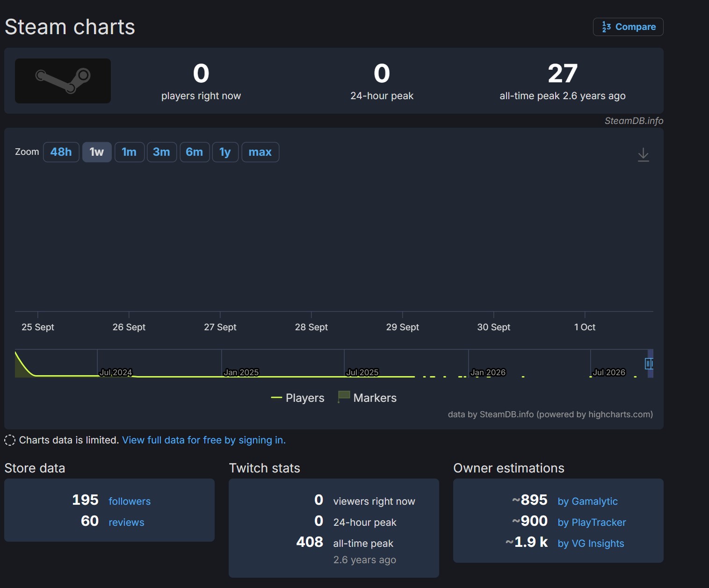Click Jul 2025 in the navigator timeline
The width and height of the screenshot is (709, 588).
[362, 372]
